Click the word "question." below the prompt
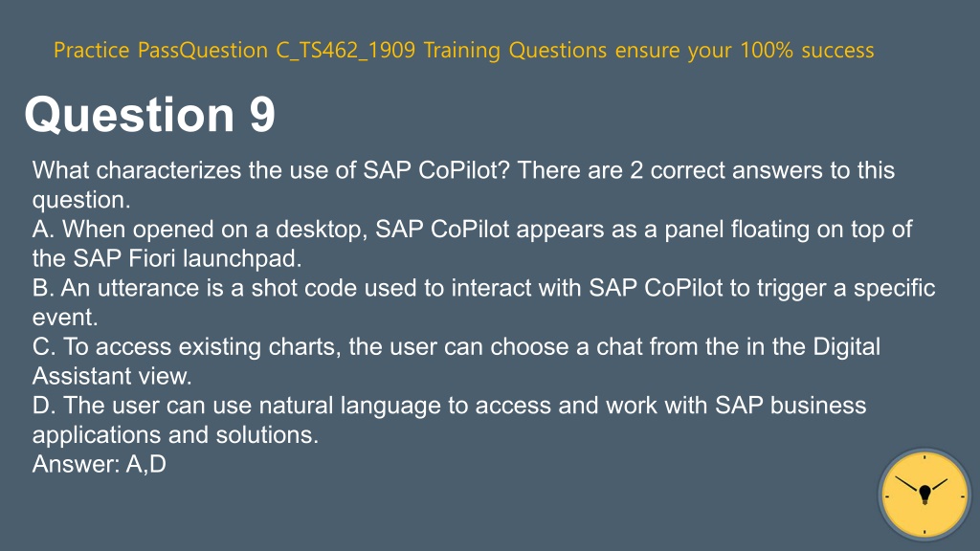 coord(81,200)
